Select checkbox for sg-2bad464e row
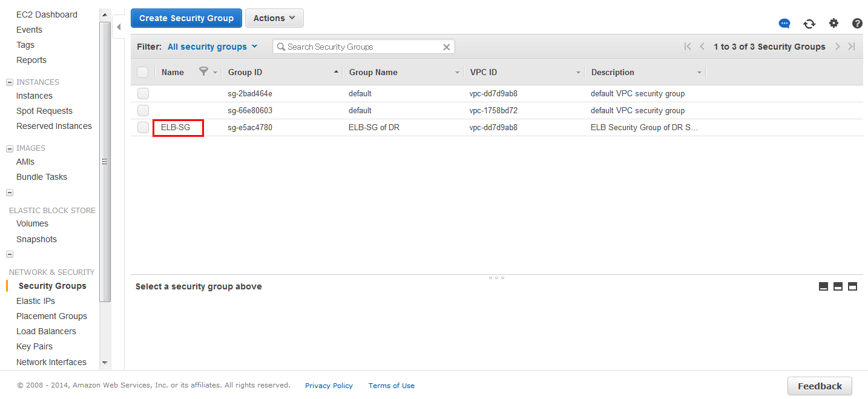The image size is (868, 399). (x=143, y=93)
